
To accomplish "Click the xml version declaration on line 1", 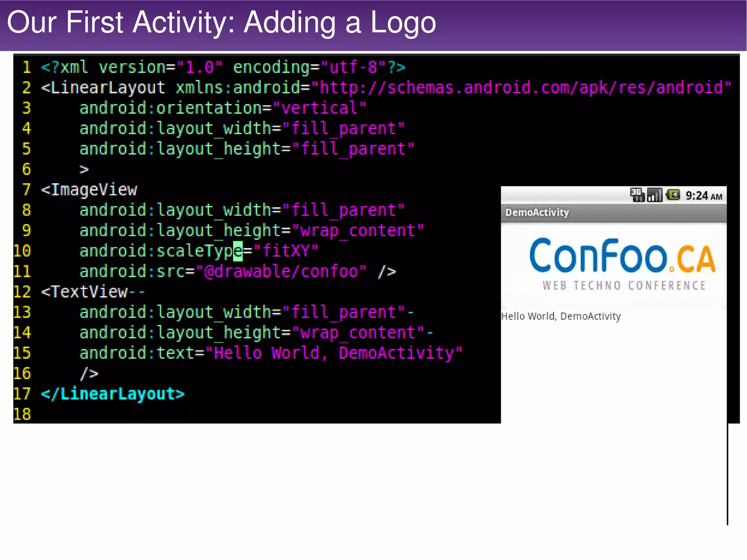I will [223, 67].
